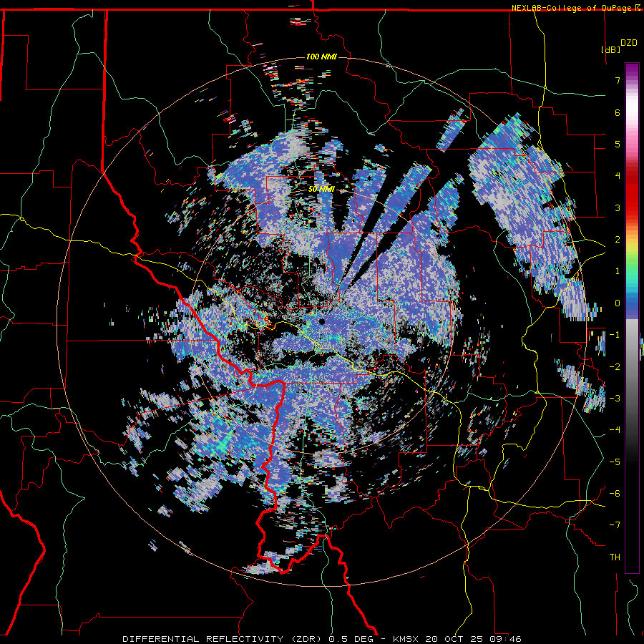
Task: Click the DIFFERENTIAL REFLECTIVITY (ZDR) caption text
Action: pos(223,639)
